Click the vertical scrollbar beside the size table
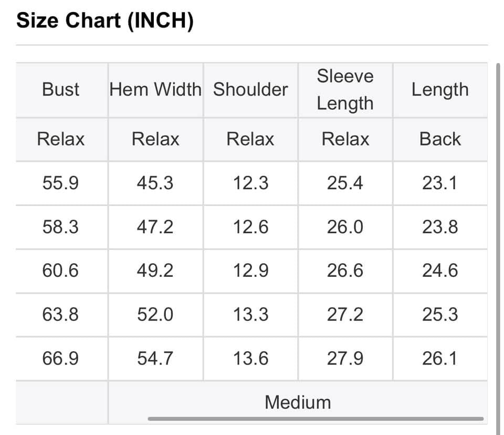 coord(498,249)
